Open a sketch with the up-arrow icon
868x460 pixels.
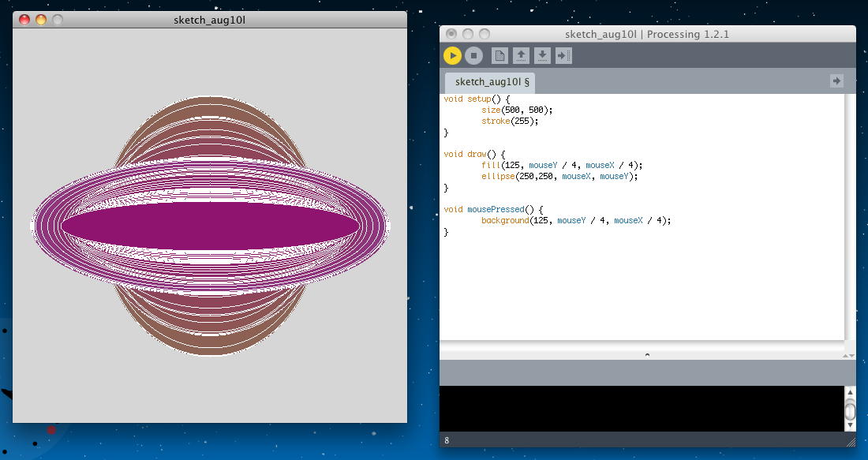coord(520,55)
